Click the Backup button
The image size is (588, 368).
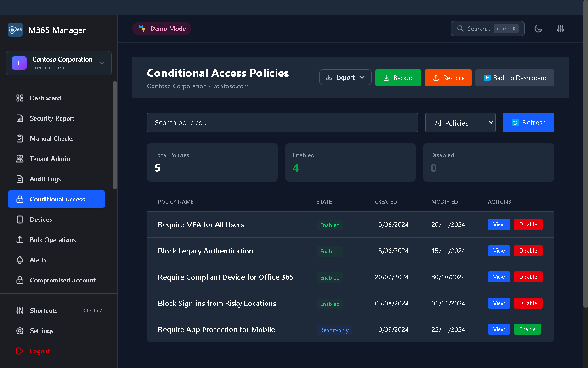[398, 77]
